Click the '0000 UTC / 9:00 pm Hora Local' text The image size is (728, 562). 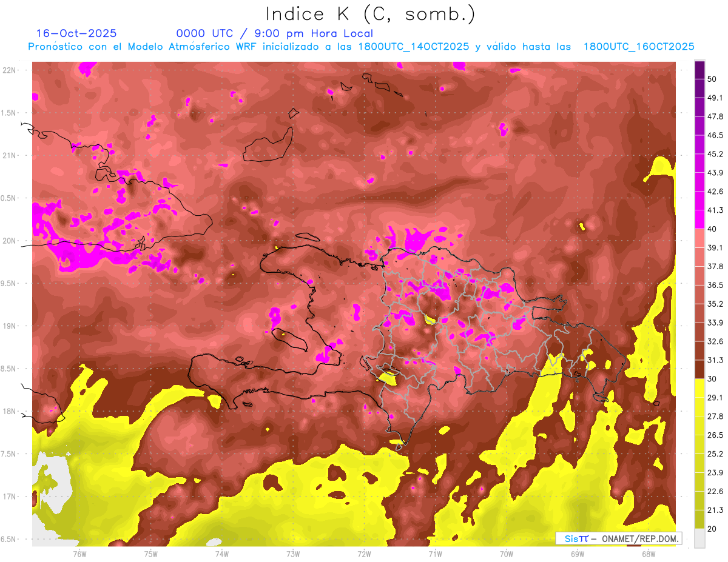[274, 33]
